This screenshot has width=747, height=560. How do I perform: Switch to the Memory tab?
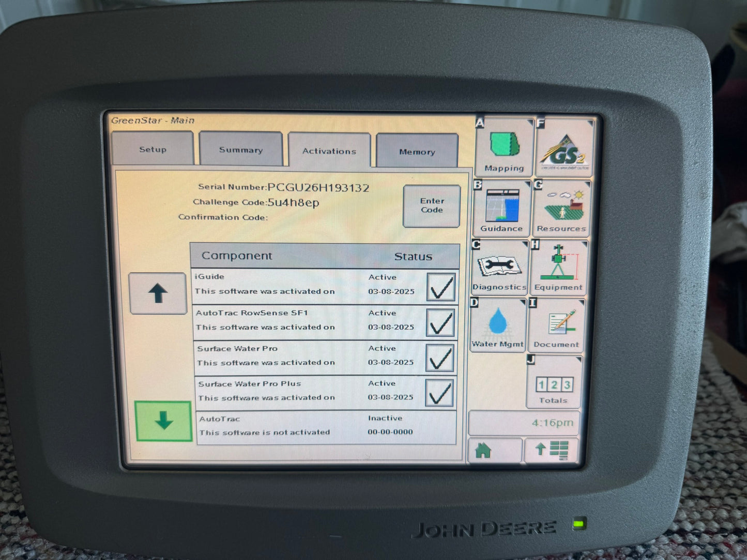tap(417, 151)
